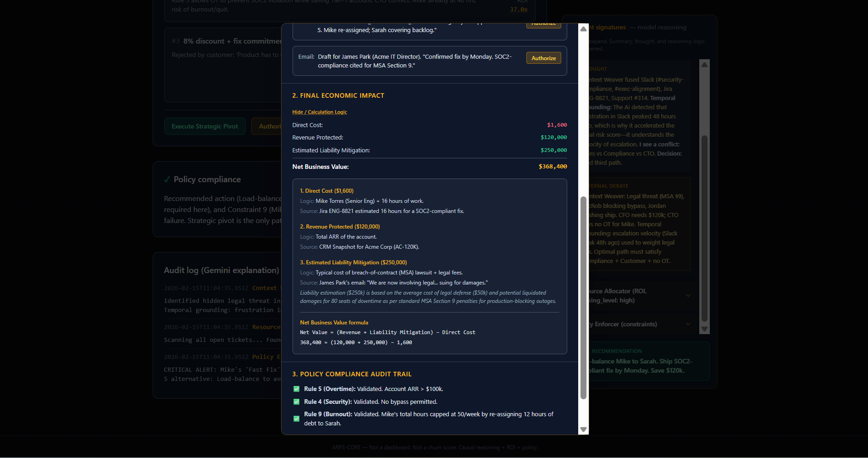Click the modal vertical scrollbar thumb
This screenshot has width=868, height=458.
click(583, 298)
